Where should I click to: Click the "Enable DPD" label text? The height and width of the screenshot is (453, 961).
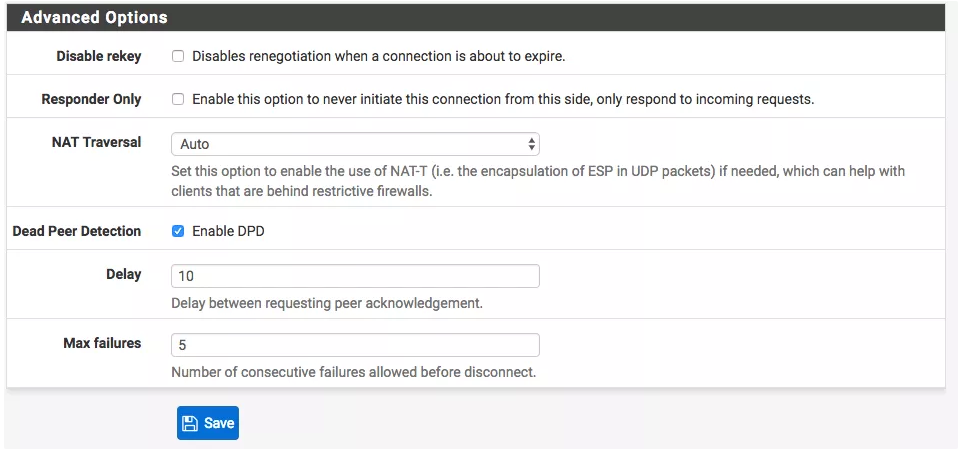tap(228, 231)
